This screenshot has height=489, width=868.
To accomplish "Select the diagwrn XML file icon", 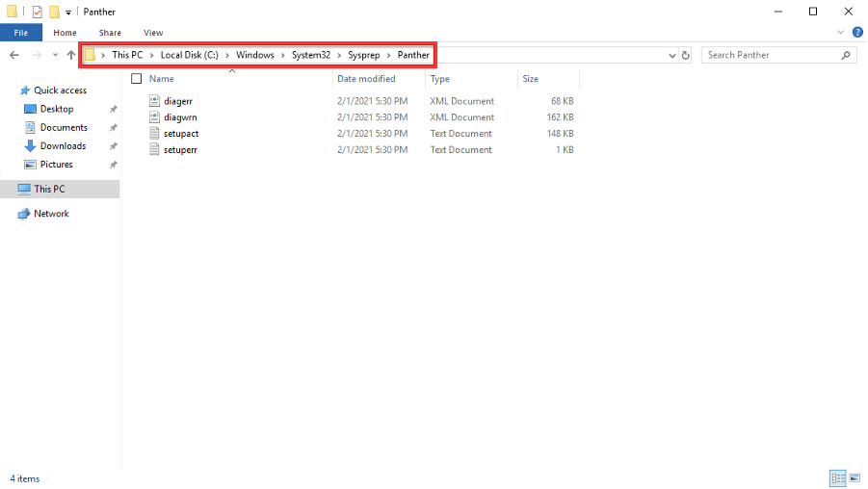I will (x=154, y=117).
